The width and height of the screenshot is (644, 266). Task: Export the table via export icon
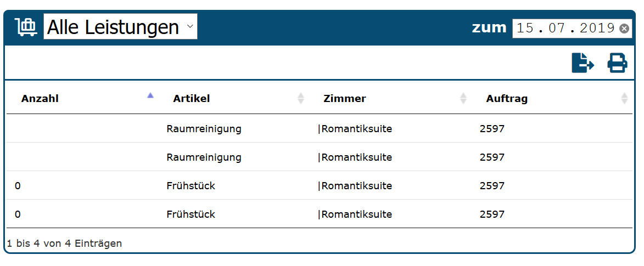point(583,63)
